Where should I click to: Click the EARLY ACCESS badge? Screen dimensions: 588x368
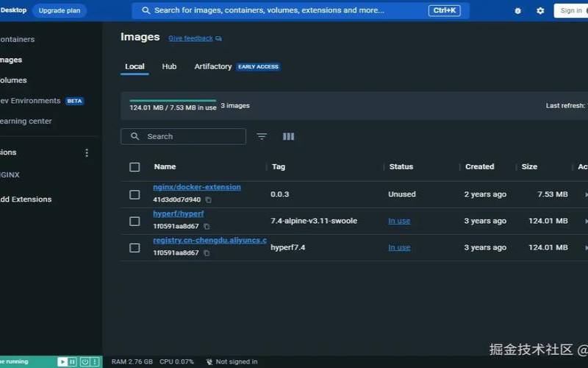click(259, 67)
